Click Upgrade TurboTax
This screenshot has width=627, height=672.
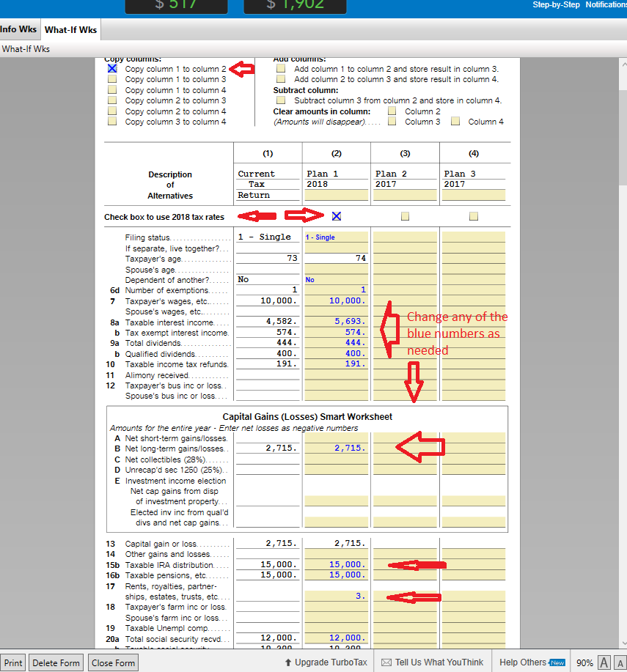point(326,662)
